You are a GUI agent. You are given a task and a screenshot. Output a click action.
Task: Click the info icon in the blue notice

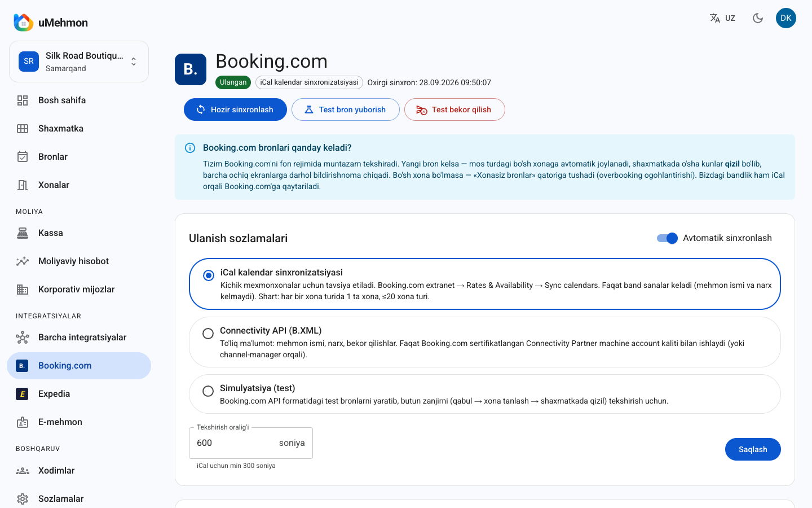pos(190,148)
